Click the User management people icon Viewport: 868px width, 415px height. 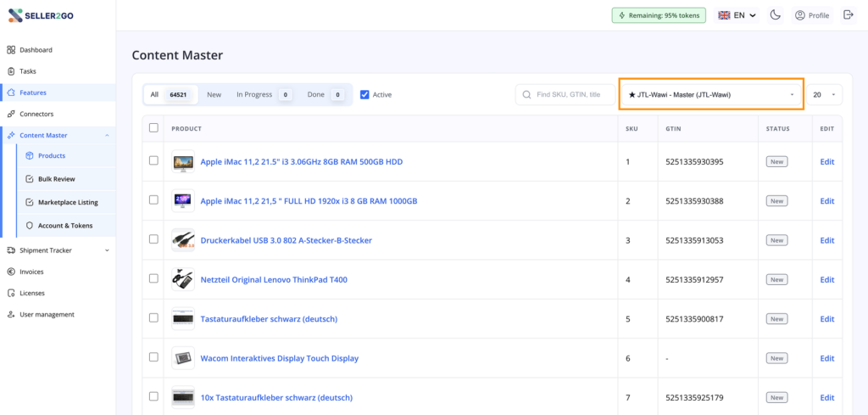click(11, 314)
